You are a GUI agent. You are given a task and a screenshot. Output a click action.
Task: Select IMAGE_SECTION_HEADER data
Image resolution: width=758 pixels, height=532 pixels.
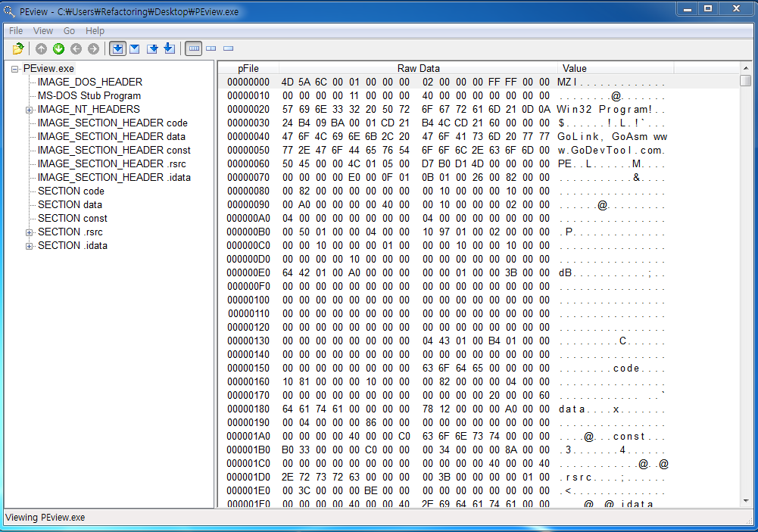coord(111,136)
